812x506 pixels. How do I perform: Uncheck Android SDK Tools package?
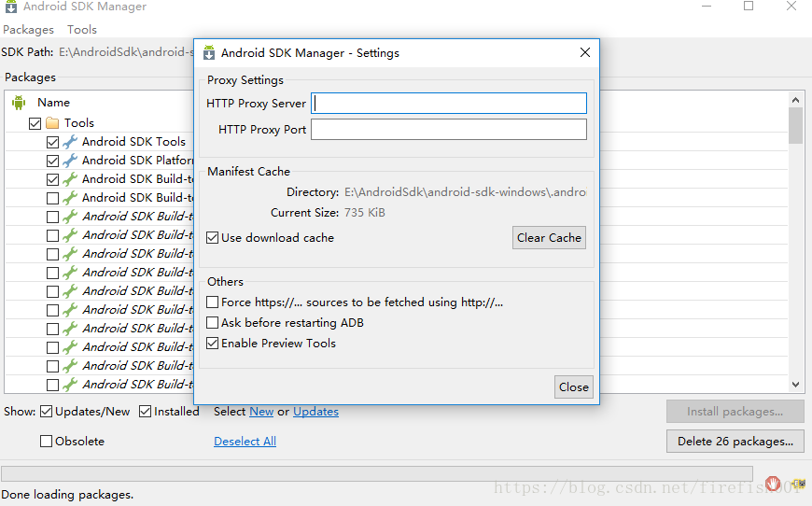pos(52,142)
